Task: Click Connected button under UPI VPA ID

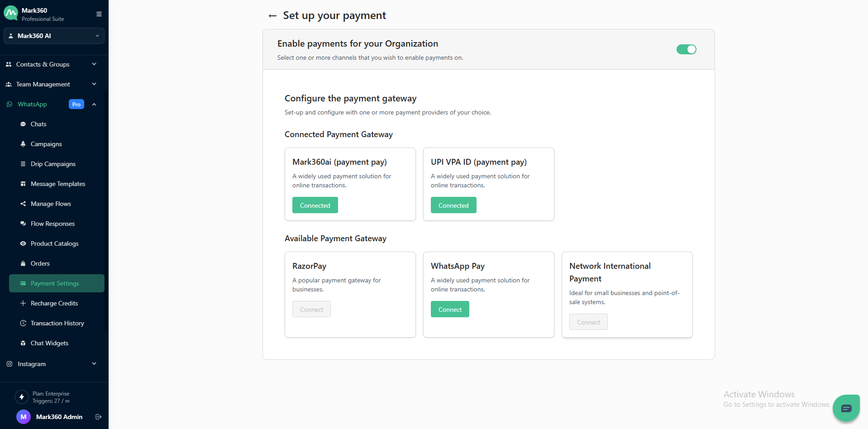Action: pyautogui.click(x=453, y=205)
